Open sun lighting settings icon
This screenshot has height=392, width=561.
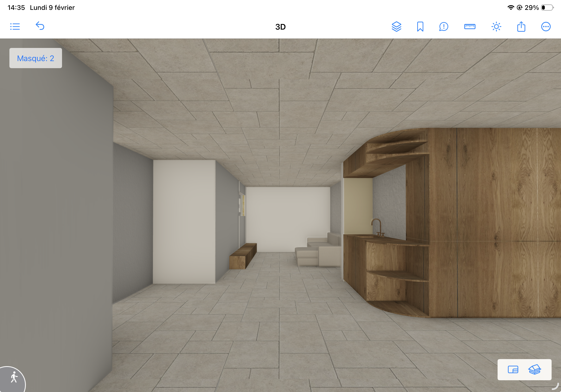point(496,27)
